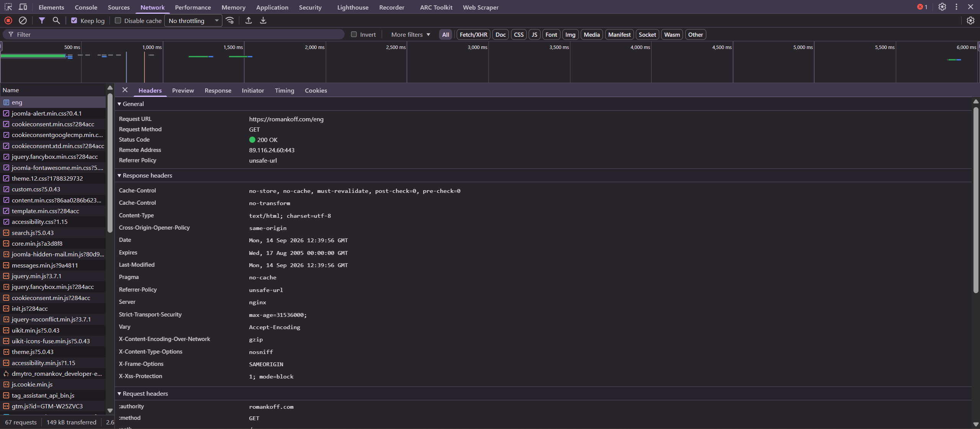Stop recording network log

pyautogui.click(x=8, y=21)
